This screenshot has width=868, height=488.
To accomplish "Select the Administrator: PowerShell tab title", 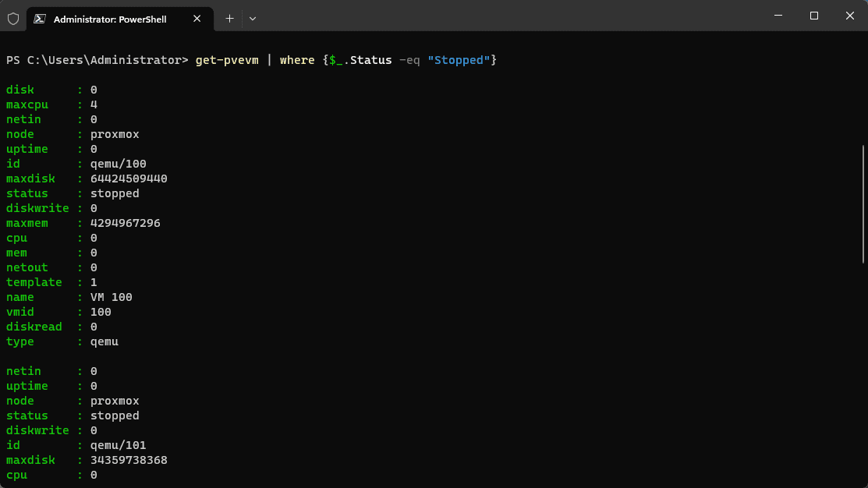I will [110, 19].
